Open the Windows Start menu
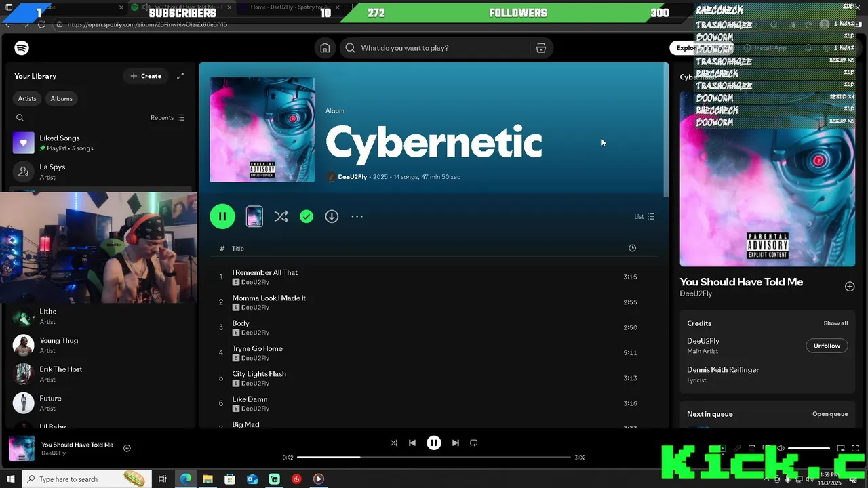868x488 pixels. pos(10,479)
